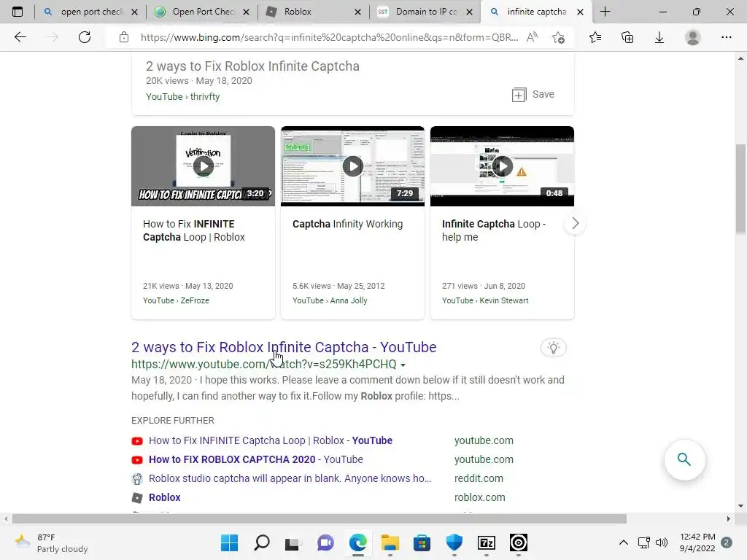Image resolution: width=747 pixels, height=560 pixels.
Task: Open 'How to Fix INFINITE Captcha Loop | Roblox' card title
Action: 194,230
